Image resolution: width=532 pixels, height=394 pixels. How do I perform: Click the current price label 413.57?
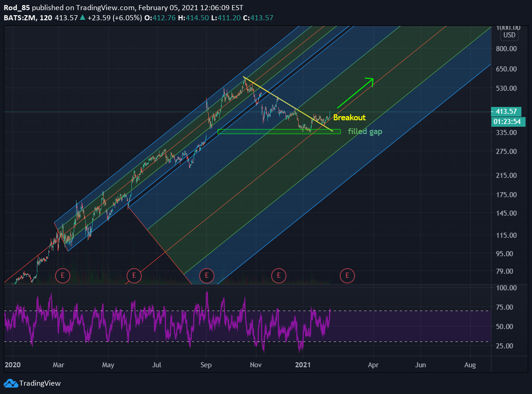coord(506,111)
